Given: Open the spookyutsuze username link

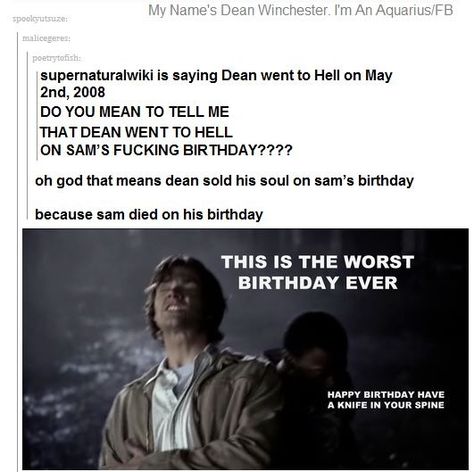Looking at the screenshot, I should pos(39,20).
